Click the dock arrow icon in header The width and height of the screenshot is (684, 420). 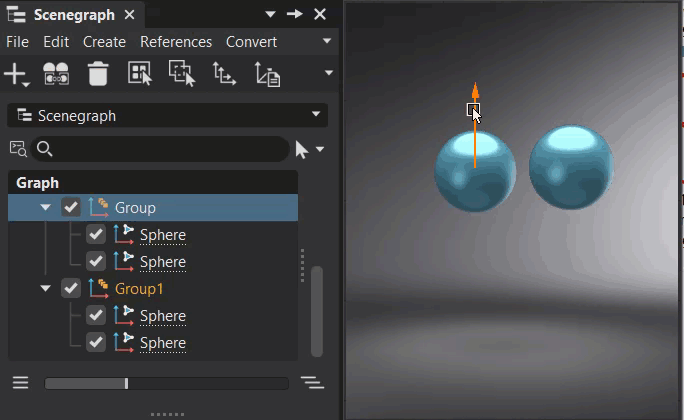(294, 14)
